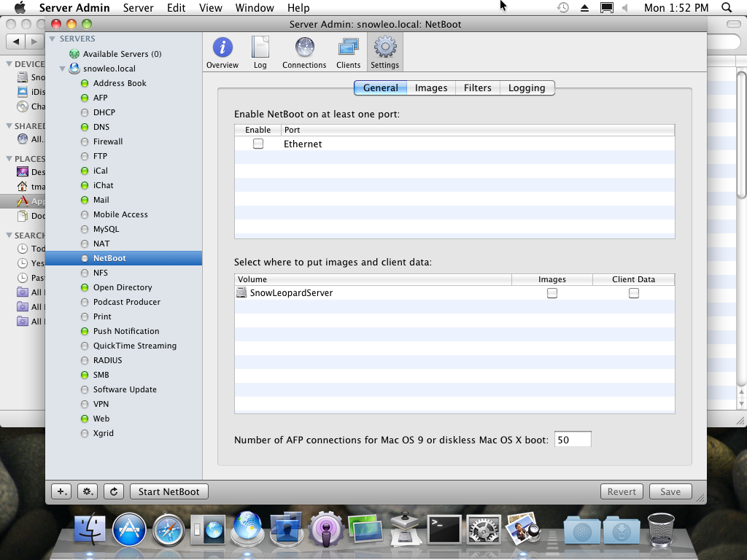Select the AFP service in sidebar
Screen dimensions: 747x560
click(x=124, y=98)
